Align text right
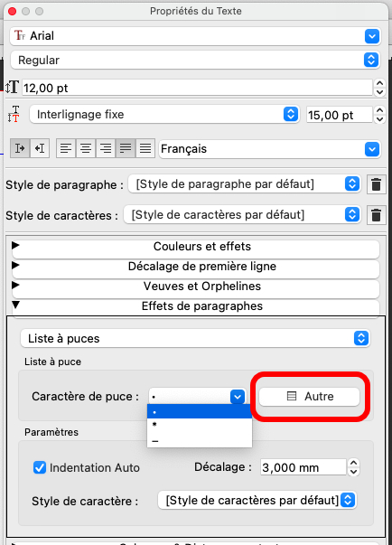The height and width of the screenshot is (545, 392). click(x=105, y=148)
